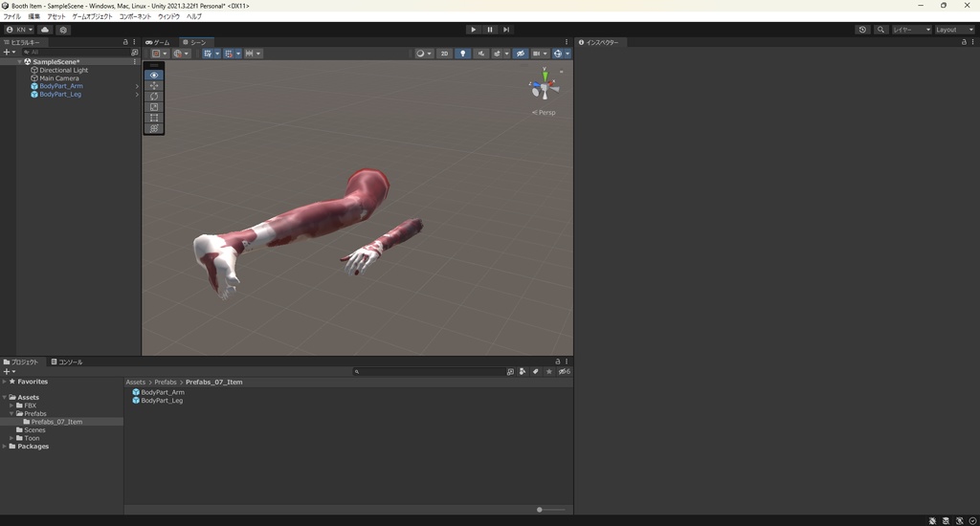The image size is (980, 526).
Task: Select the Rect tool in Scene toolbar
Action: click(x=154, y=118)
